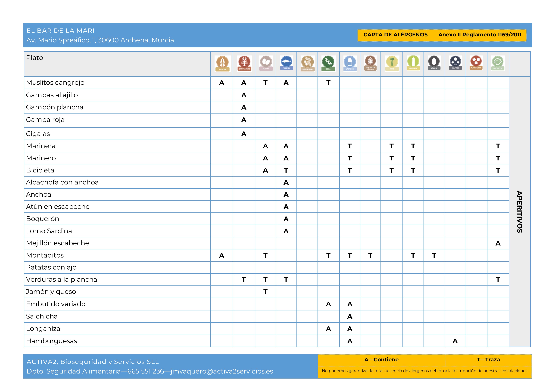This screenshot has height=392, width=555.
Task: Select the Boquerón dish name
Action: (x=43, y=219)
